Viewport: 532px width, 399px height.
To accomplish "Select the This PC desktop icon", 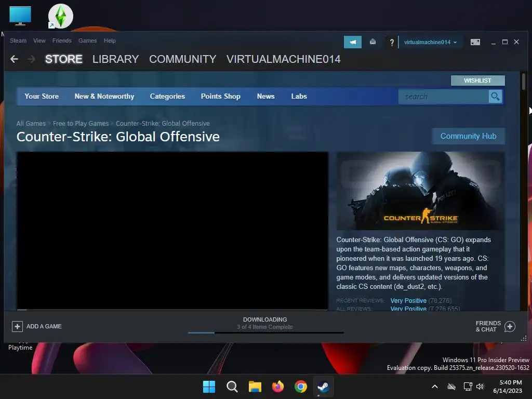I will 20,16.
